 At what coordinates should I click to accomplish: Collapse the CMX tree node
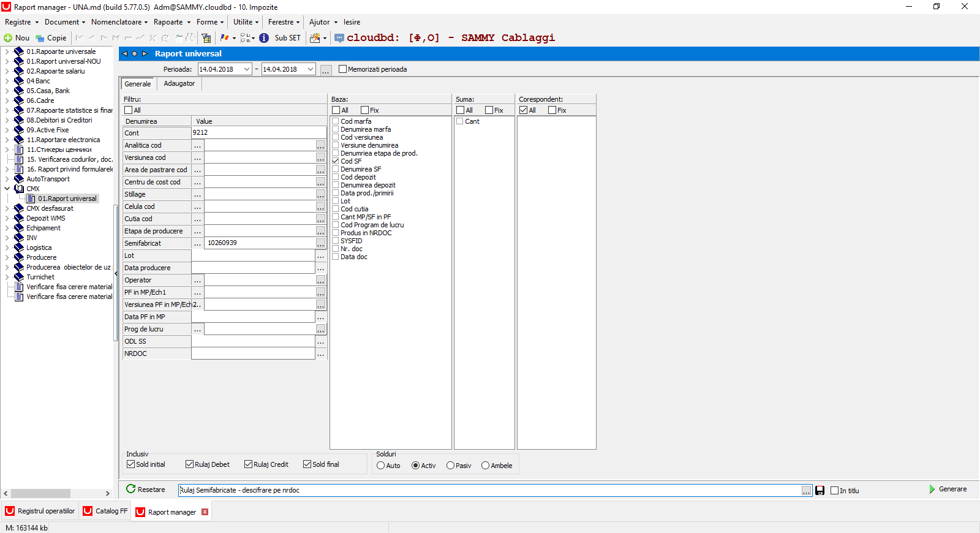point(7,189)
